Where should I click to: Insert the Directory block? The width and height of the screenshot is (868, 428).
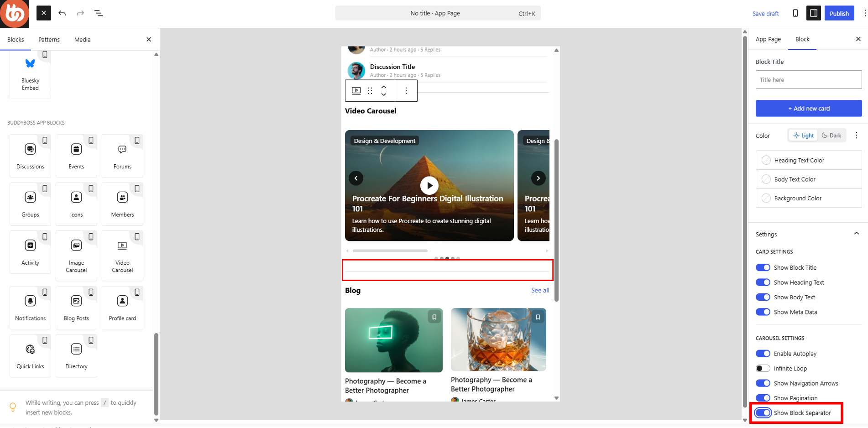coord(76,355)
